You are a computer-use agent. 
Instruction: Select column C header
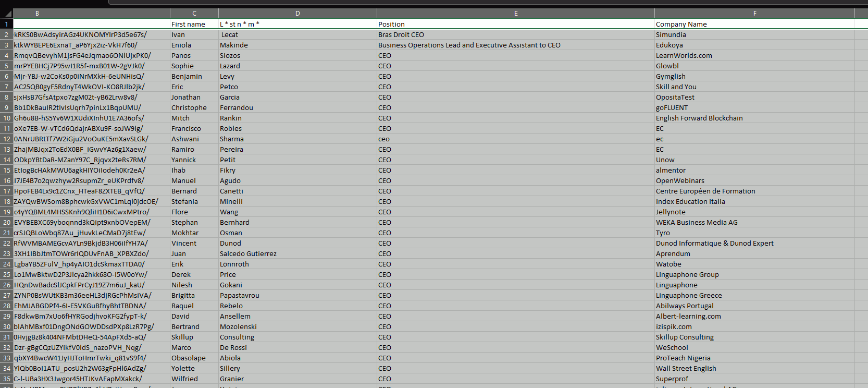click(194, 14)
